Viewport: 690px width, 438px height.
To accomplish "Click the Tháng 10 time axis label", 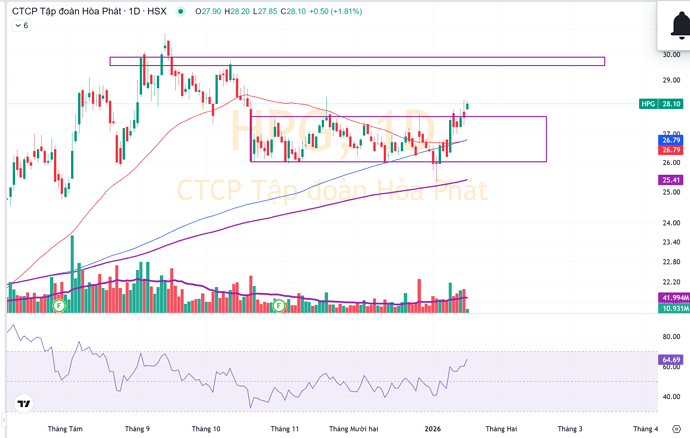I will [x=206, y=429].
